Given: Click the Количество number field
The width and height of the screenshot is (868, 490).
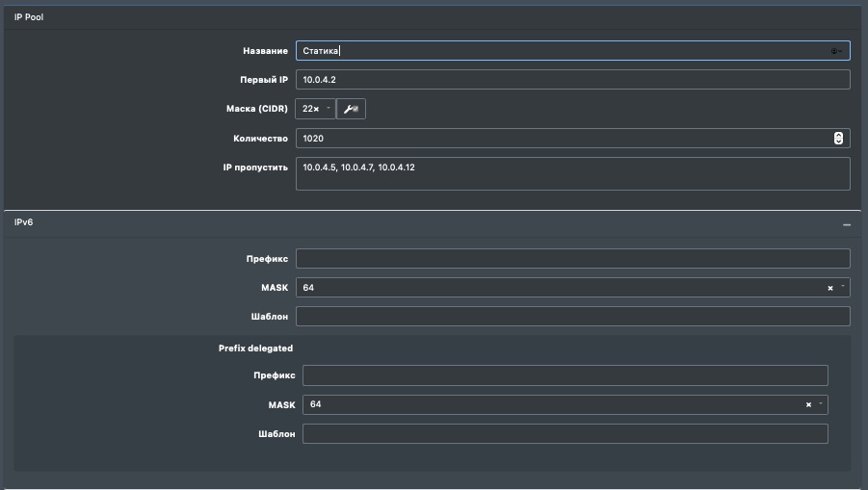Looking at the screenshot, I should pyautogui.click(x=559, y=139).
